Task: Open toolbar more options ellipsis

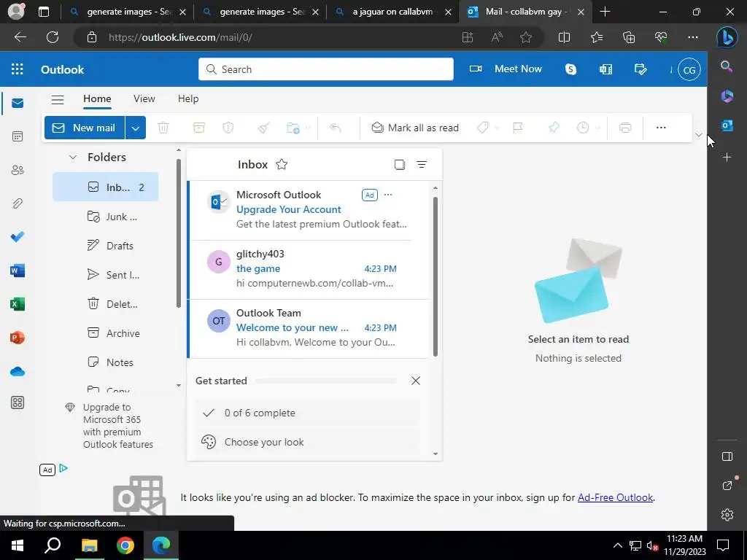Action: pyautogui.click(x=661, y=128)
